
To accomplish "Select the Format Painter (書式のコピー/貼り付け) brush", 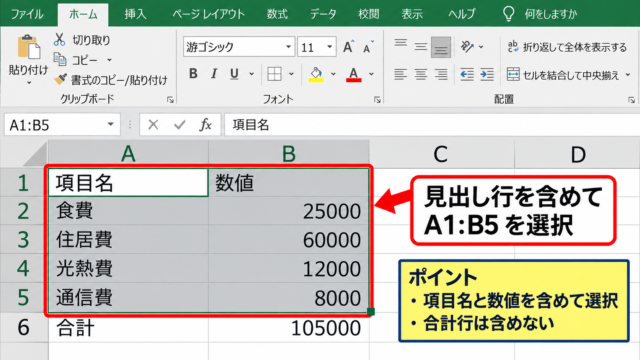I will 60,79.
